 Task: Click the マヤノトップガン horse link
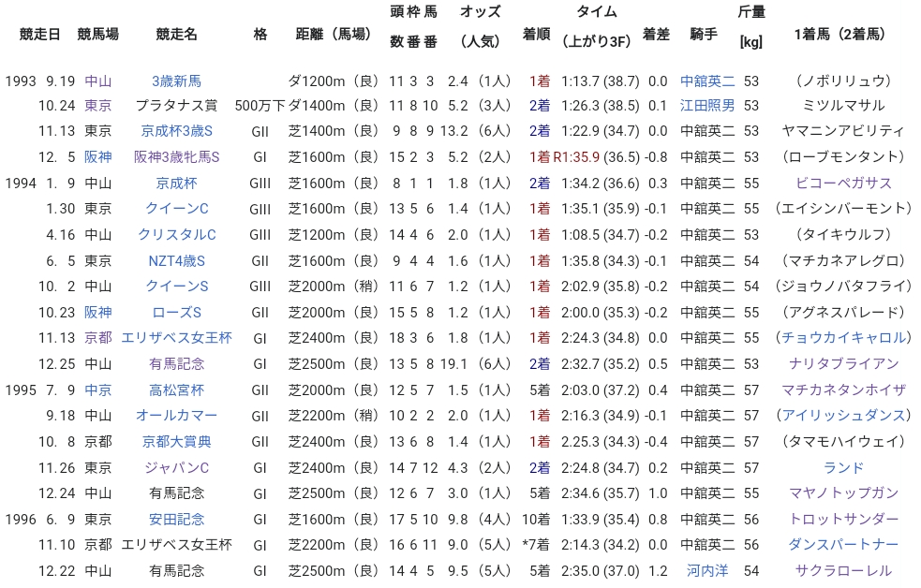(x=843, y=492)
